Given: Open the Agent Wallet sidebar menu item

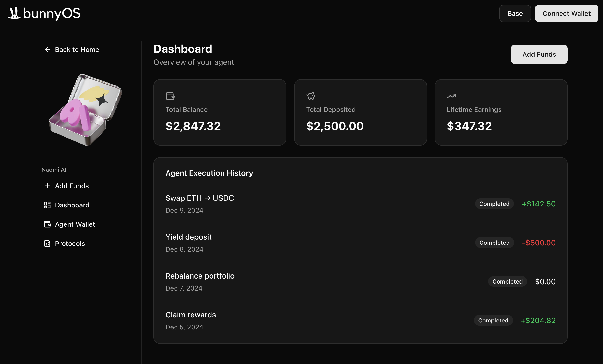Looking at the screenshot, I should point(75,224).
